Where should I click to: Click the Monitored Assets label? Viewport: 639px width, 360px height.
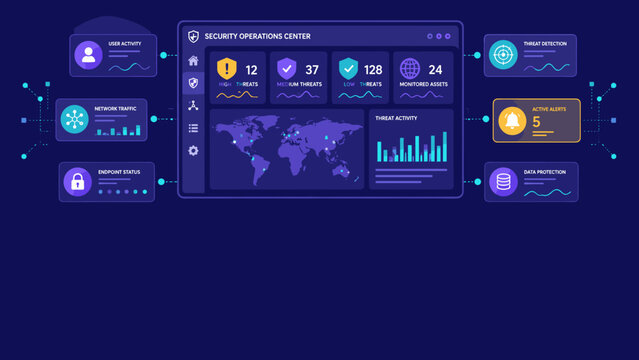pos(423,84)
